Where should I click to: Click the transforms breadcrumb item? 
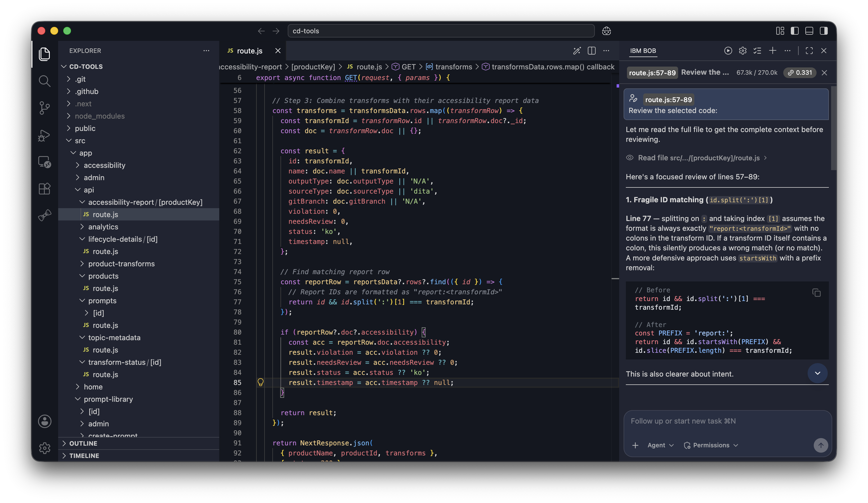point(449,67)
